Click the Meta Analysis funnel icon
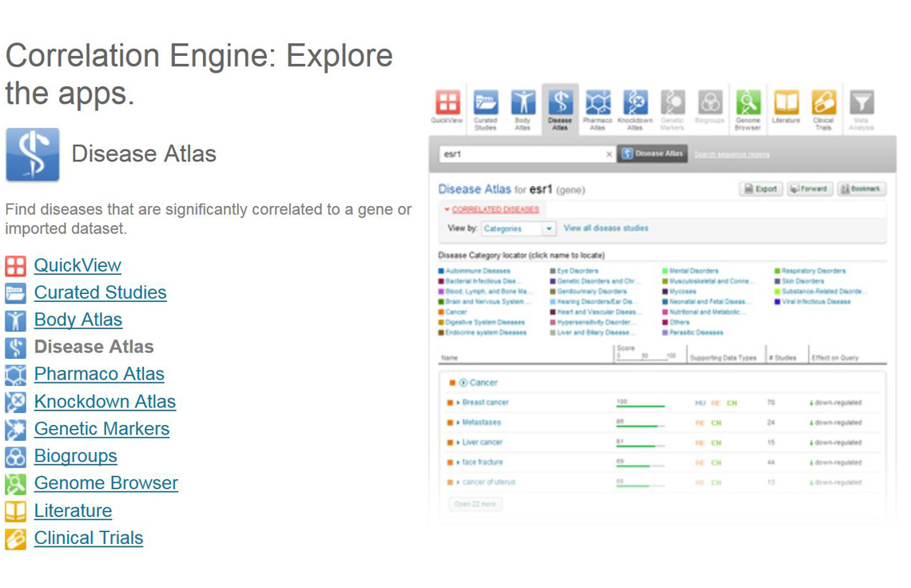This screenshot has height=588, width=911. 861,104
